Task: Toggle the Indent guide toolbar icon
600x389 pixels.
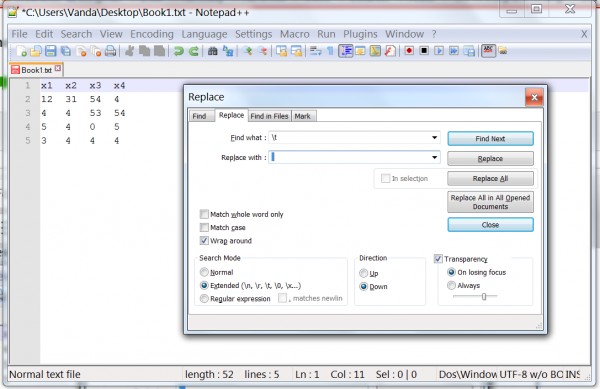Action: [346, 51]
